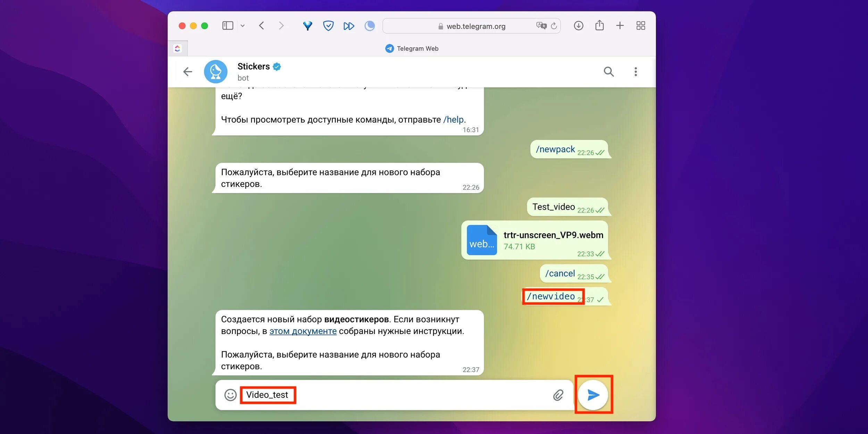The image size is (868, 434).
Task: Navigate back in Safari
Action: coord(261,26)
